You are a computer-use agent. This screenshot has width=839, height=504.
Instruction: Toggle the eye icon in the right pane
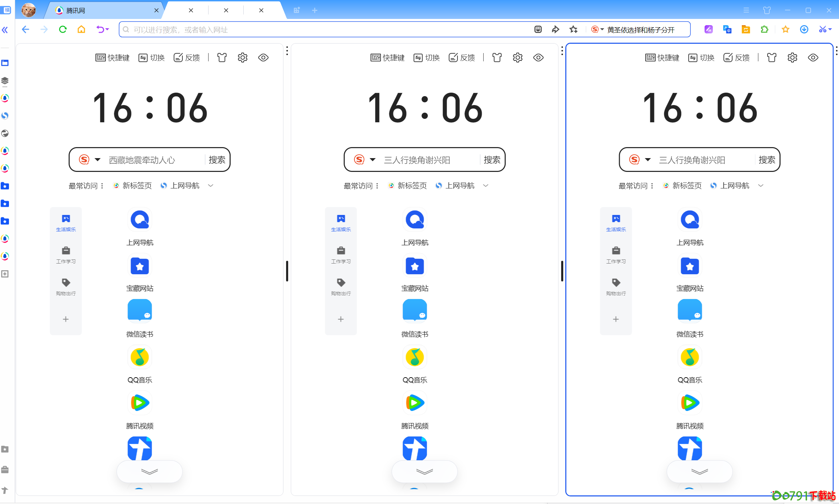[x=813, y=58]
